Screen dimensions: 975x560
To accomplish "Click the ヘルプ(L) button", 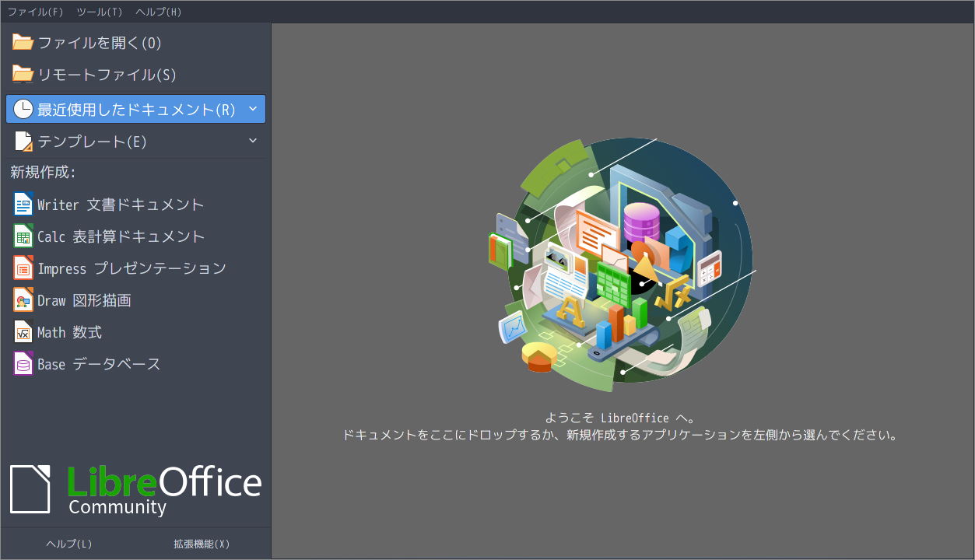I will point(69,544).
